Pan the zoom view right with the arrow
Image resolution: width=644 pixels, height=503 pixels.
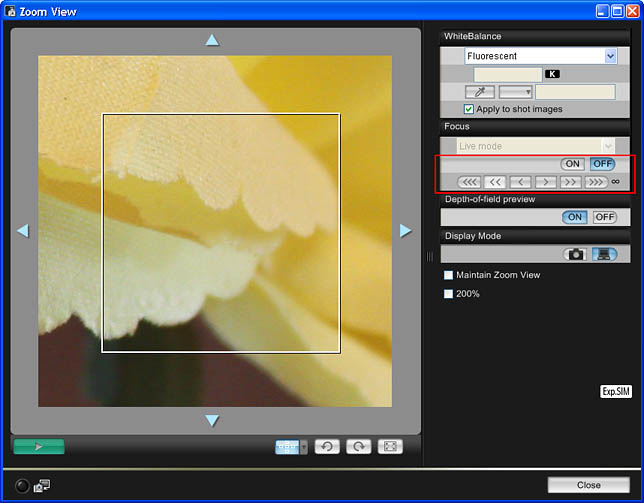click(405, 231)
